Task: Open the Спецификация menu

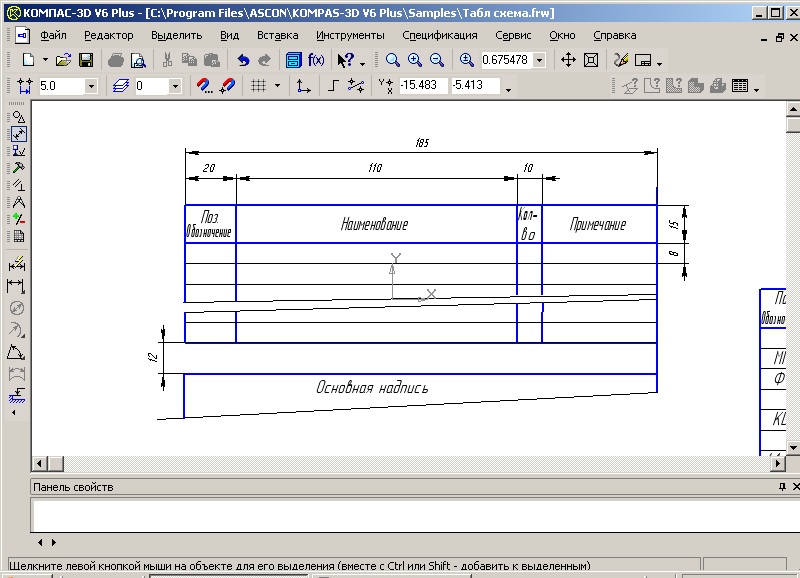Action: coord(440,34)
